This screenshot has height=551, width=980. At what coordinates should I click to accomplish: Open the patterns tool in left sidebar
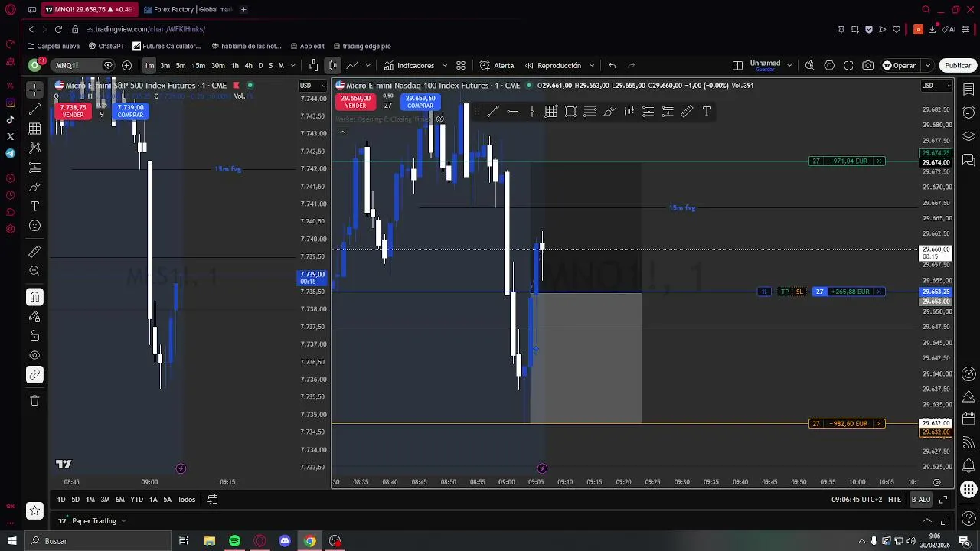pos(34,148)
